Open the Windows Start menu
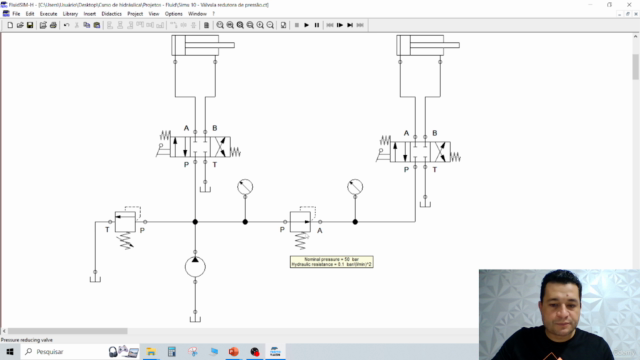Viewport: 640px width, 360px height. coord(10,351)
